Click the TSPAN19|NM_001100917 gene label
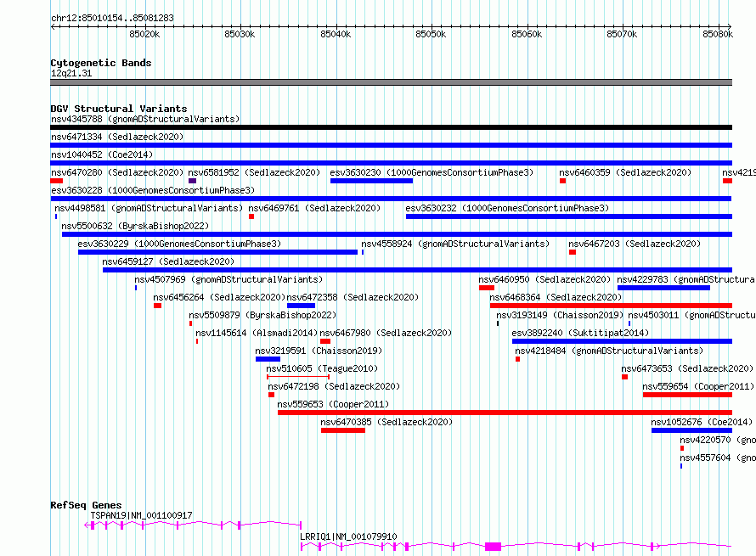This screenshot has width=756, height=556. (x=141, y=515)
